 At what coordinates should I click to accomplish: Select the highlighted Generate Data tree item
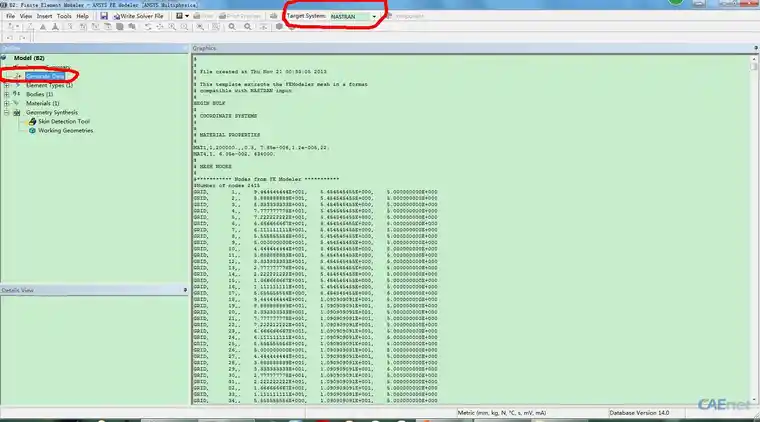click(x=45, y=76)
